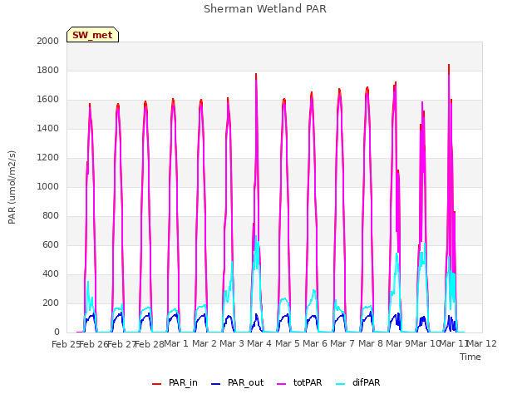Image resolution: width=532 pixels, height=399 pixels.
Task: Click the Mar 2 x-axis date label
Action: point(204,343)
